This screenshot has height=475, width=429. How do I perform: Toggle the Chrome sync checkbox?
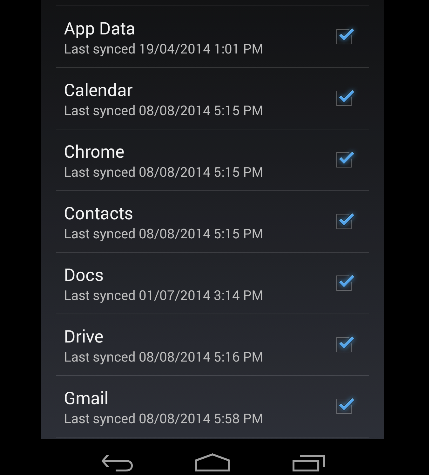[345, 160]
